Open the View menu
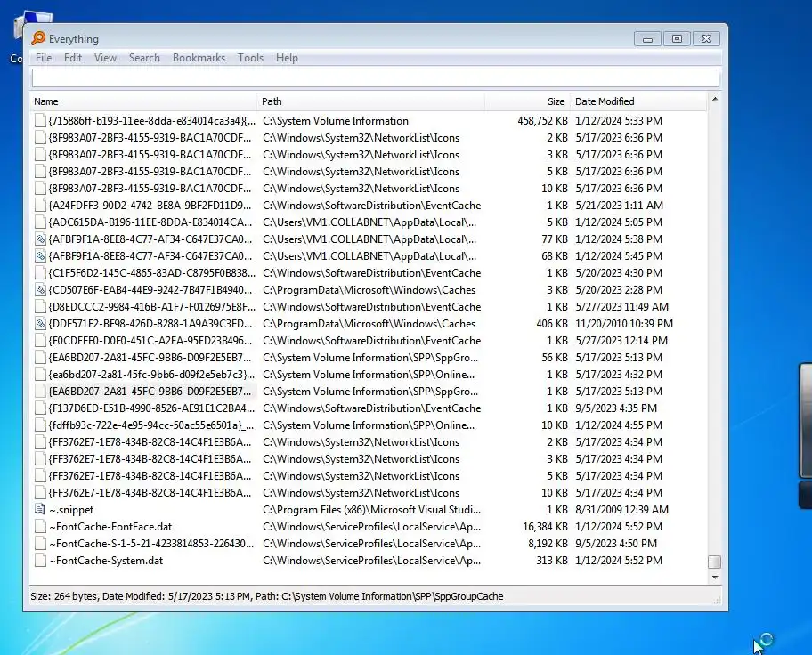Screen dimensions: 812x655 pos(105,58)
